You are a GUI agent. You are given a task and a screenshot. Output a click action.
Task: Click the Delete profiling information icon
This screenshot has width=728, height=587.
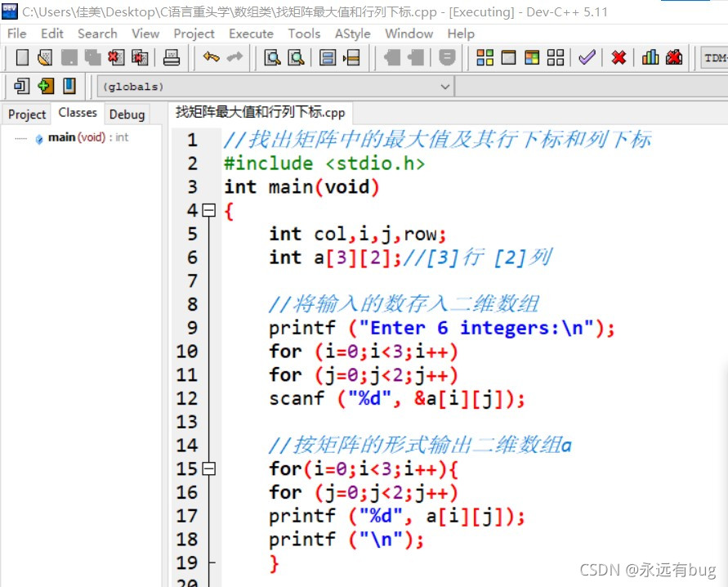(x=674, y=57)
